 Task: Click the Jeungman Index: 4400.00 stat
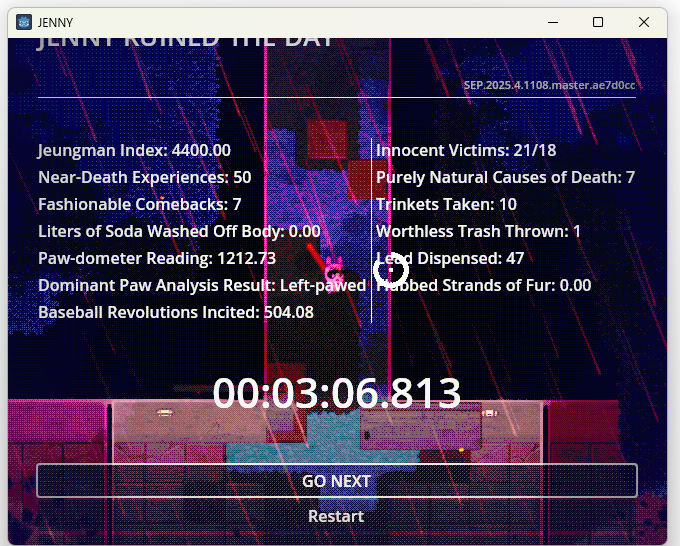[134, 150]
